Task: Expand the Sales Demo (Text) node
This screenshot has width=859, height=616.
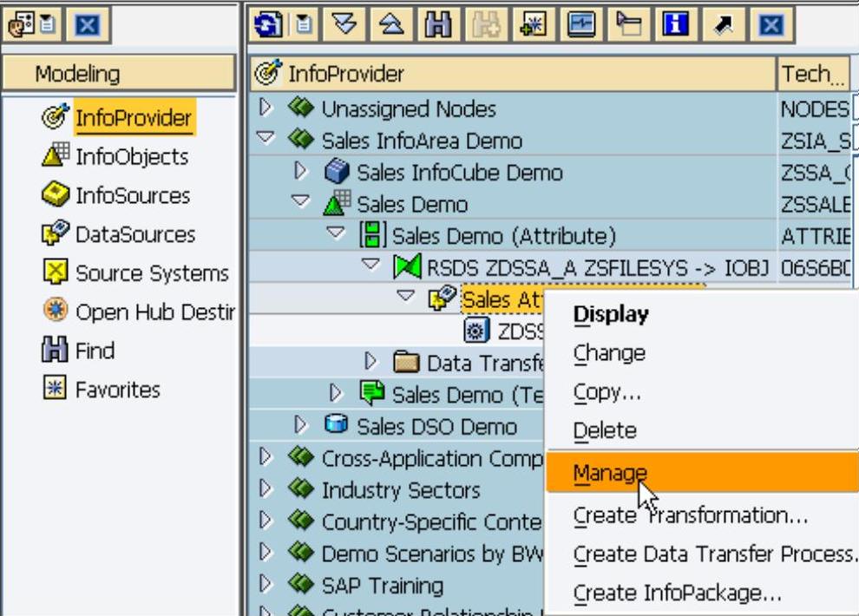Action: 335,393
